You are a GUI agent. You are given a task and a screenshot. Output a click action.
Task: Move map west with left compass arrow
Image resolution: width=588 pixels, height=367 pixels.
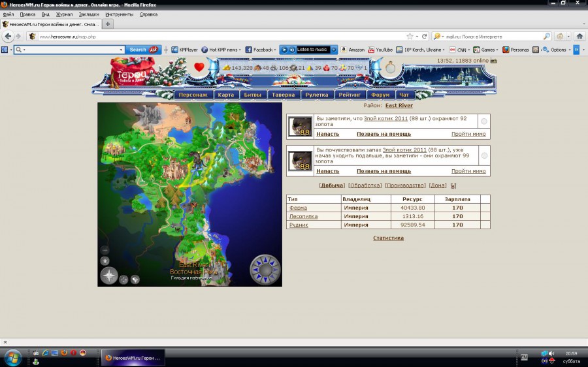(x=255, y=270)
